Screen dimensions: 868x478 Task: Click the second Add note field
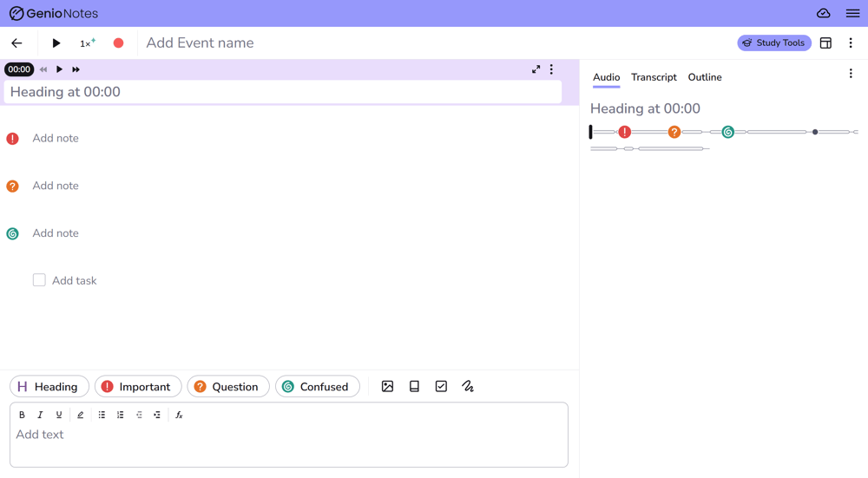click(x=56, y=186)
